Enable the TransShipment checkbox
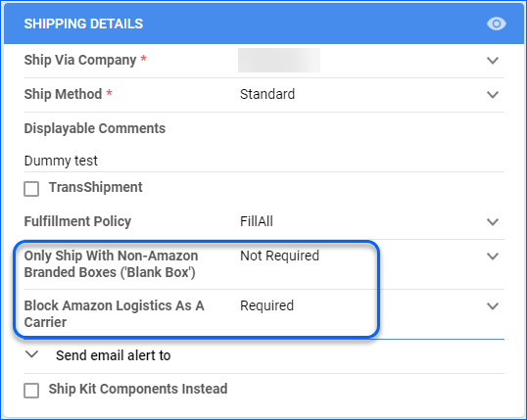 coord(31,189)
